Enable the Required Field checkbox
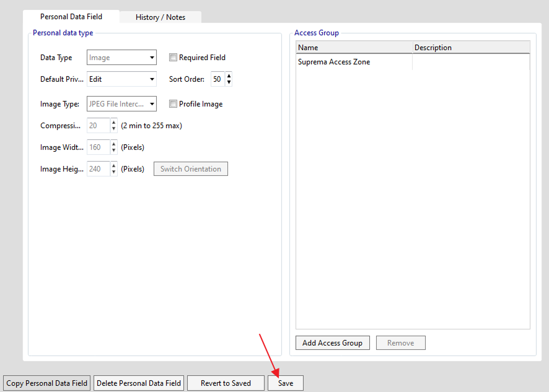This screenshot has width=549, height=392. [x=173, y=58]
